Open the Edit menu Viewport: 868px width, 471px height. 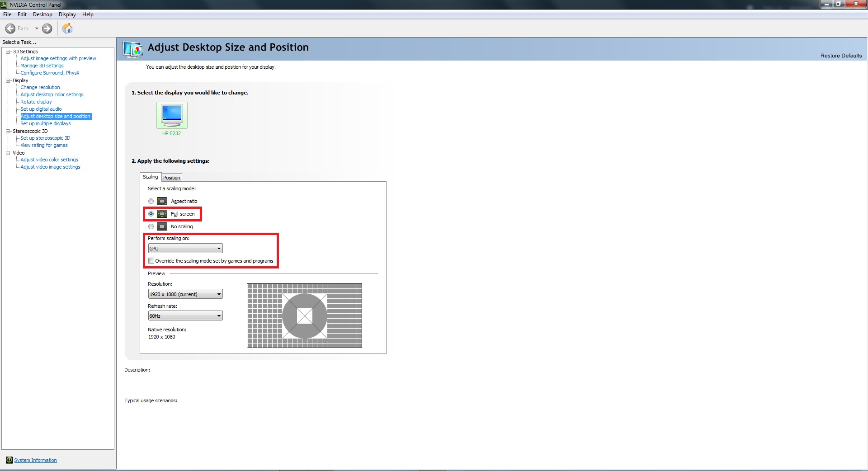(22, 14)
